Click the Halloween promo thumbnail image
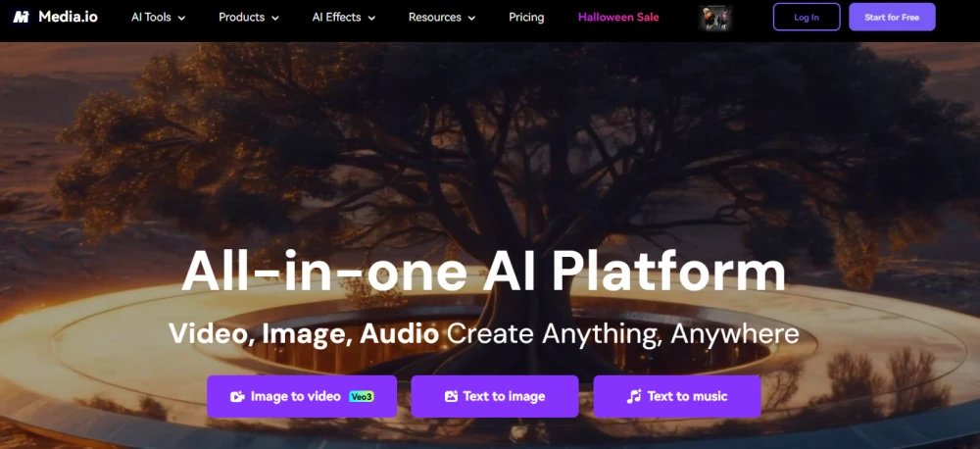This screenshot has height=449, width=980. 715,18
